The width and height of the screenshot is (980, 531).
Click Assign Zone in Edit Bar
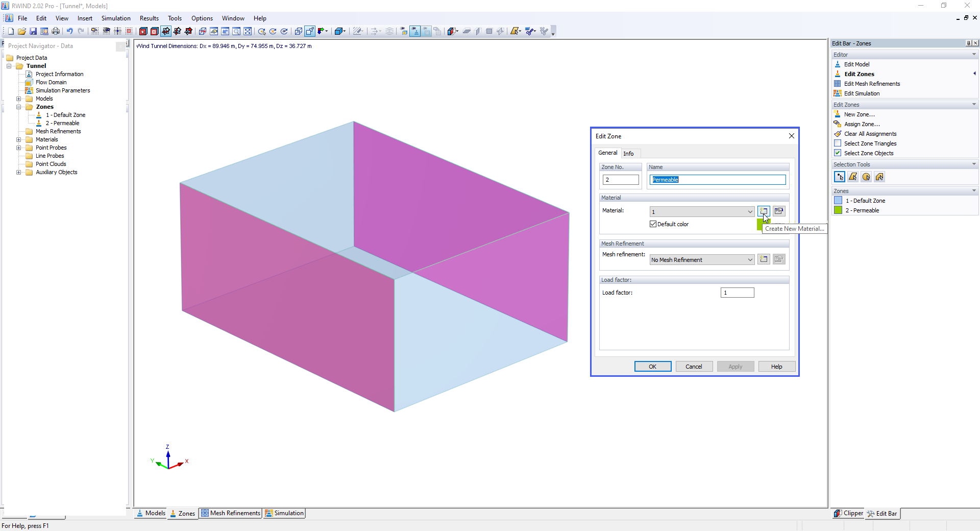tap(862, 124)
